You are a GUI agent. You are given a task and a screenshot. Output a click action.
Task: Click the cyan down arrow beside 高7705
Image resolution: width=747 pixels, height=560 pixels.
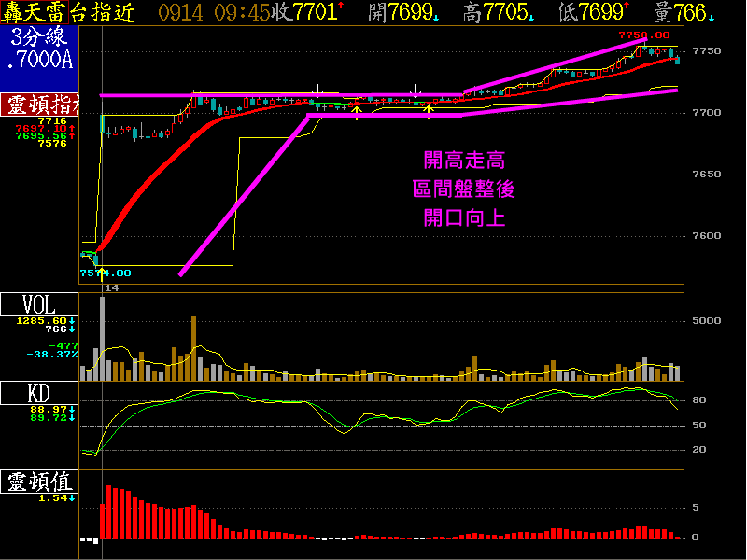(x=531, y=16)
